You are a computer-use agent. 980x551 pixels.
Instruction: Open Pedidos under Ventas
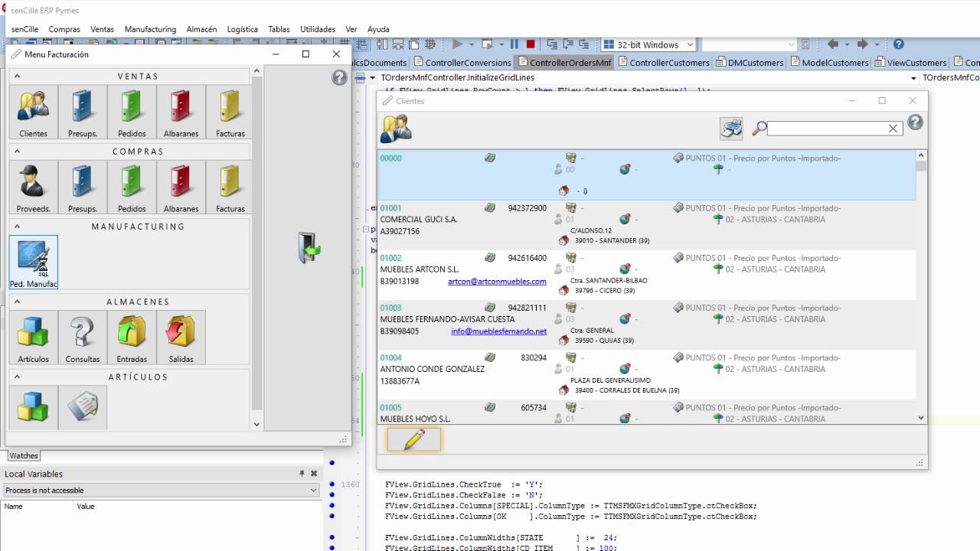coord(132,112)
